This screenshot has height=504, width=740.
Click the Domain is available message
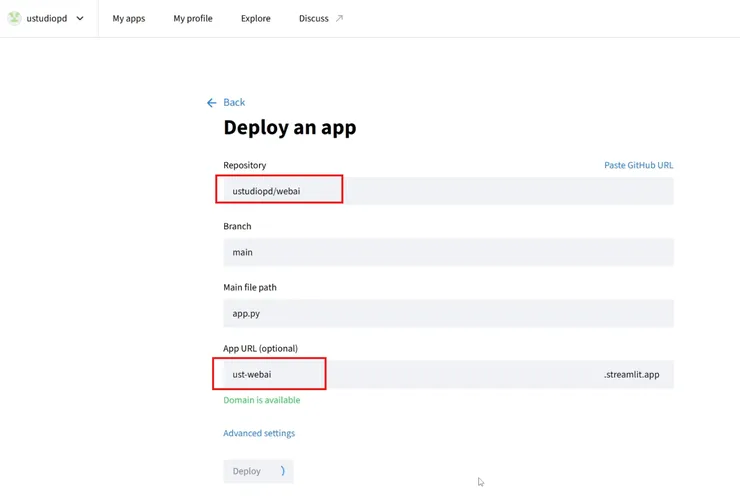pyautogui.click(x=261, y=400)
